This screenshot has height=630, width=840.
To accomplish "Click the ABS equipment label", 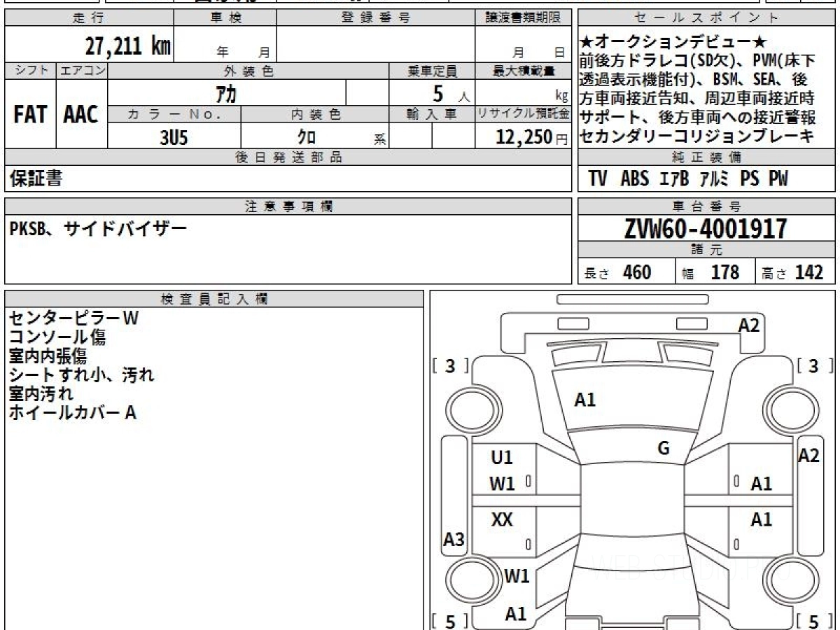I will 635,178.
